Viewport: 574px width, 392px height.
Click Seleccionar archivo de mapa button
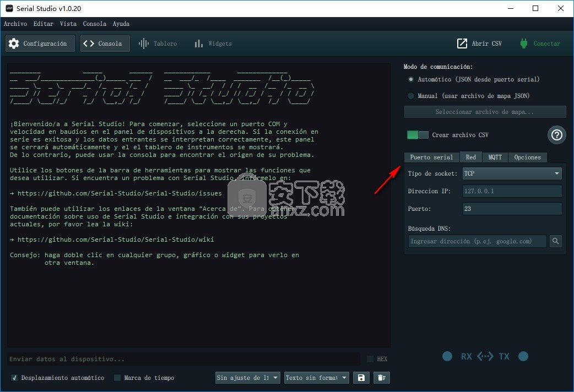[485, 112]
